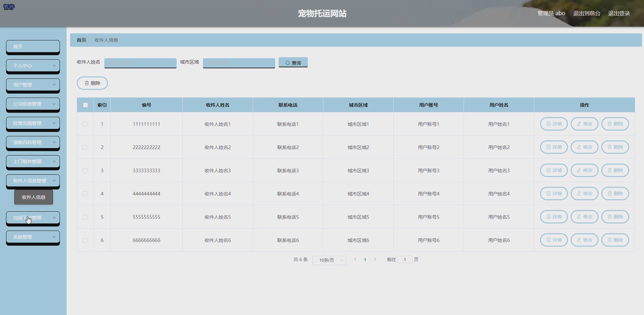Focus the 收件人姓名 search field
Screen dimensions: 644x315
point(140,63)
